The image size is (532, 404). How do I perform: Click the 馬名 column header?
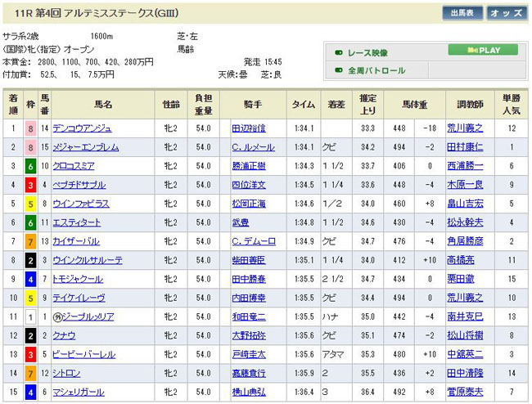102,105
